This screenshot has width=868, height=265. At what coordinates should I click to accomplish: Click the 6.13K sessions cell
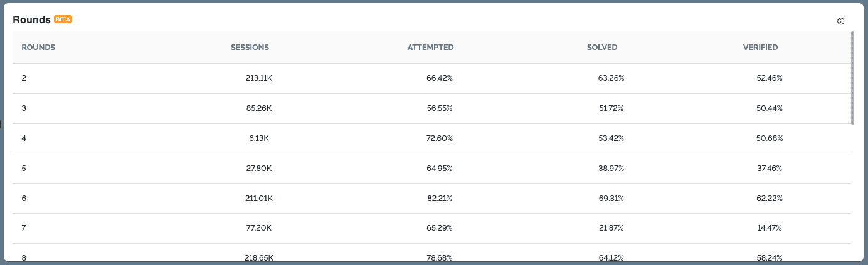click(259, 138)
